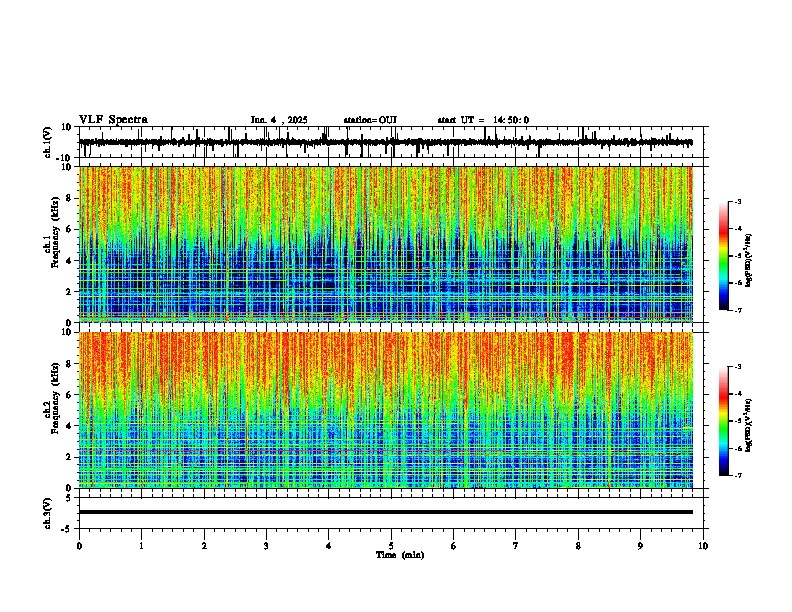Click the '-7' label on ch.1 color bar
Image resolution: width=792 pixels, height=612 pixels.
pyautogui.click(x=738, y=310)
